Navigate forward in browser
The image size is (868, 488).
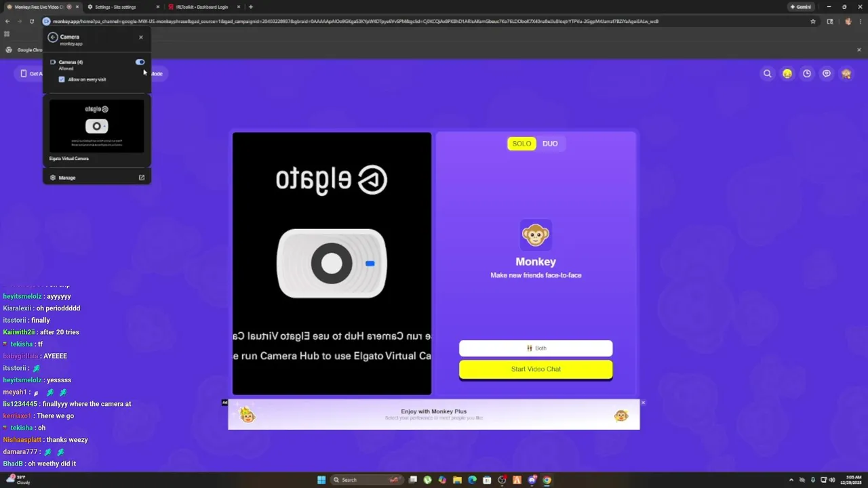[19, 21]
